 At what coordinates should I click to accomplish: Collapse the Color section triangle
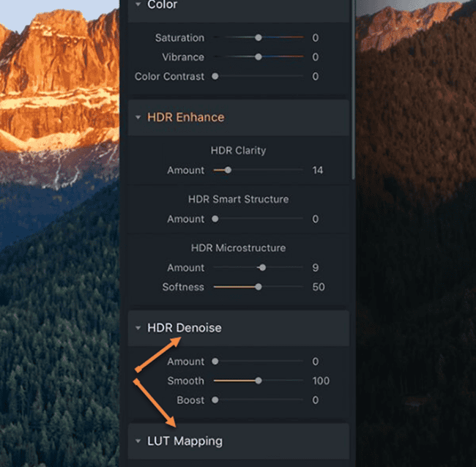138,4
